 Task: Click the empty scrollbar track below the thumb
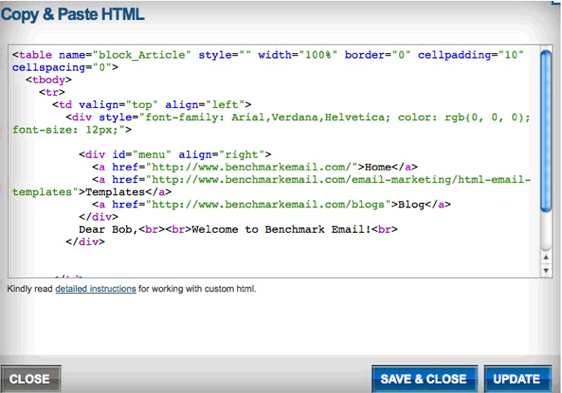(546, 231)
